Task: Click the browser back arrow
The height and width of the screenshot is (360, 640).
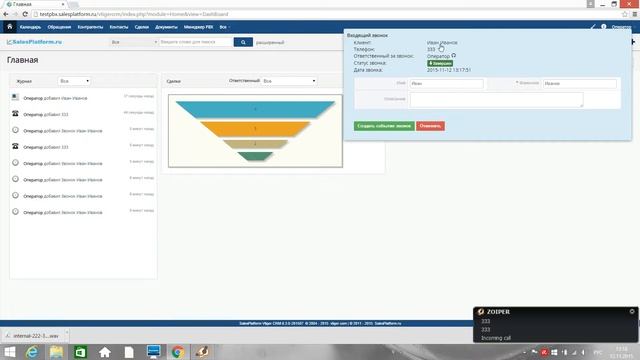Action: point(6,14)
